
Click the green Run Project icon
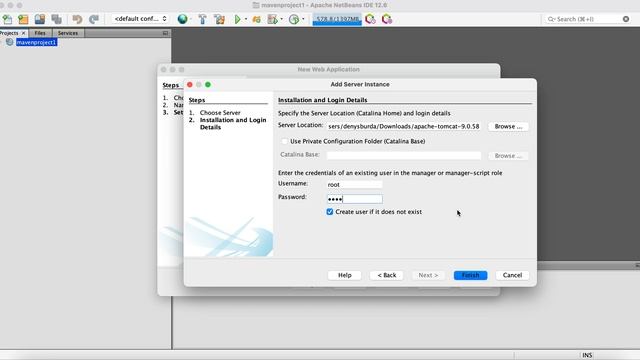237,19
